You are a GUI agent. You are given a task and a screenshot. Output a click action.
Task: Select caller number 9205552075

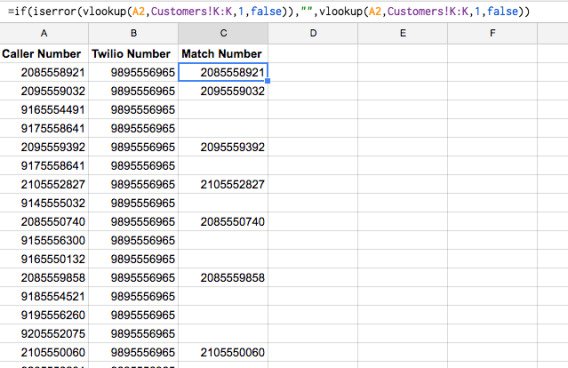44,334
